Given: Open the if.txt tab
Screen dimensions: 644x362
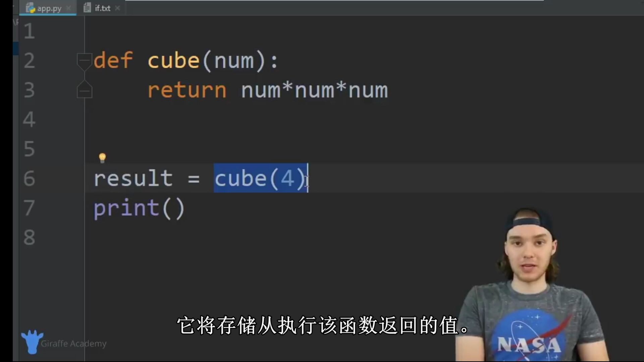Looking at the screenshot, I should pos(102,8).
